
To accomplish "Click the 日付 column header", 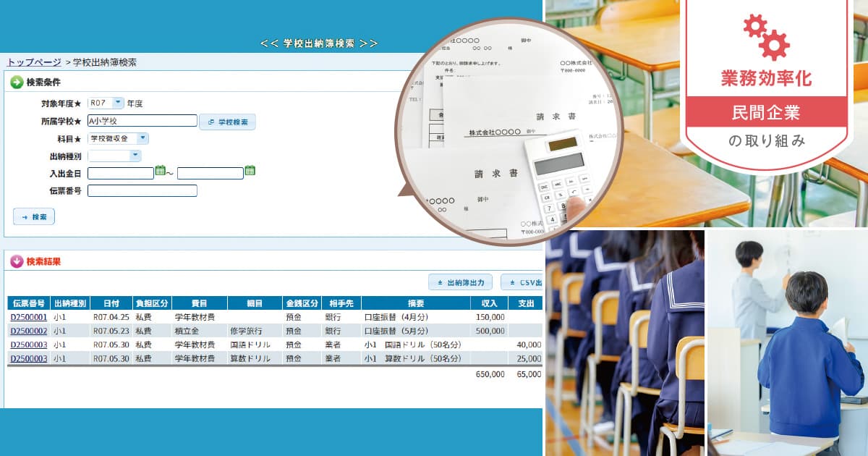I will point(111,303).
